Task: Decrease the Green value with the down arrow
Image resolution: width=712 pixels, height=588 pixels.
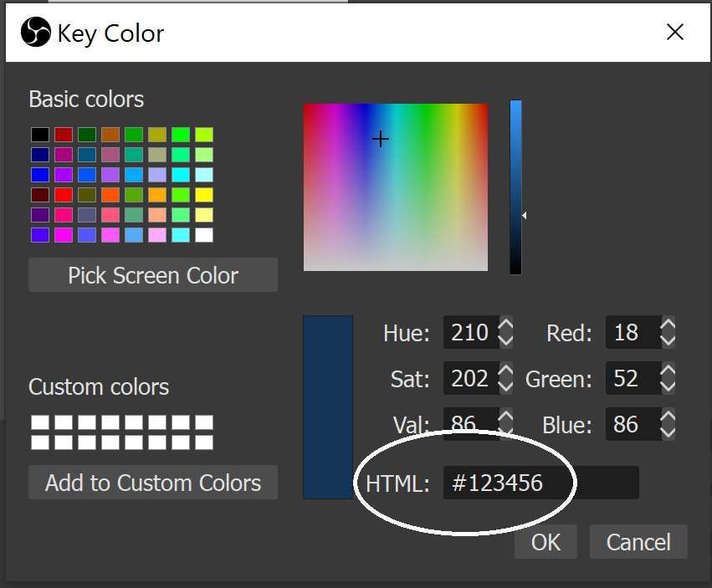Action: [668, 386]
